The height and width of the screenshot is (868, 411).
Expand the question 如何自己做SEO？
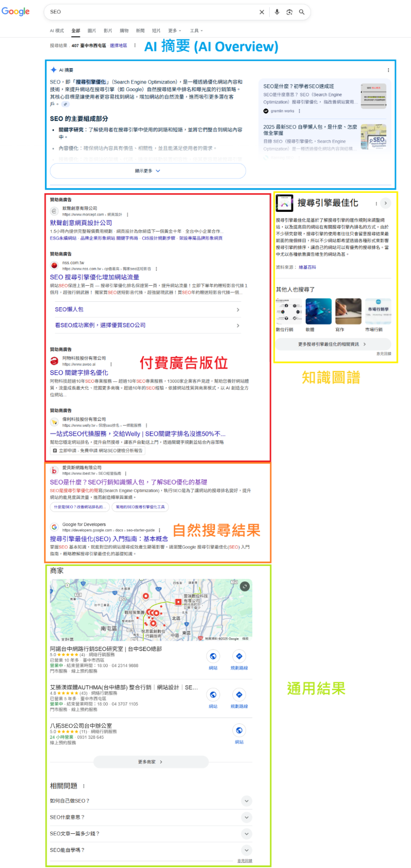coord(246,801)
